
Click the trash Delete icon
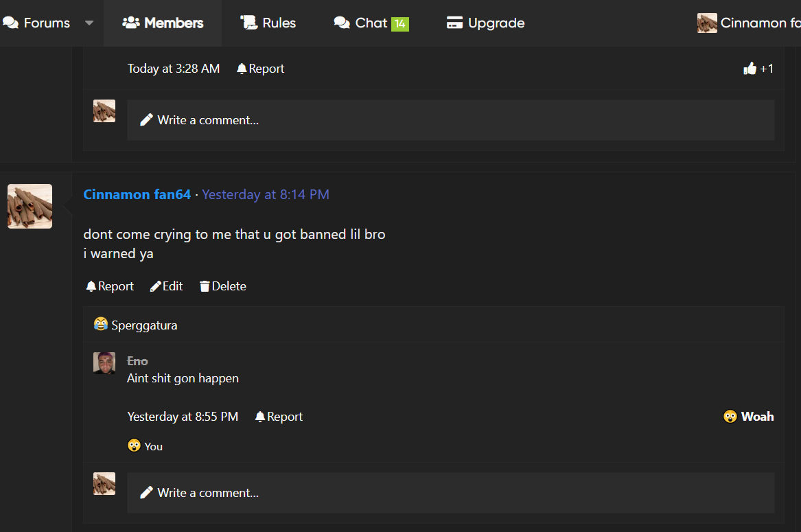coord(205,286)
